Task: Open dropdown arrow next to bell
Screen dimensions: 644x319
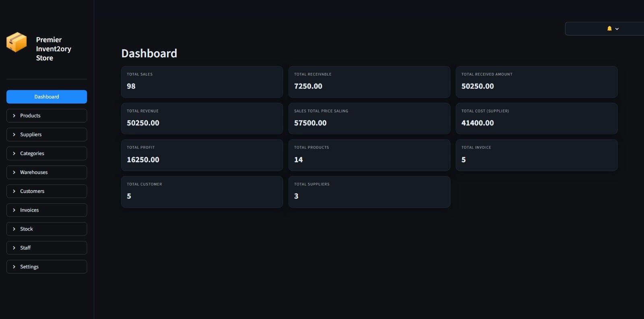Action: tap(617, 29)
